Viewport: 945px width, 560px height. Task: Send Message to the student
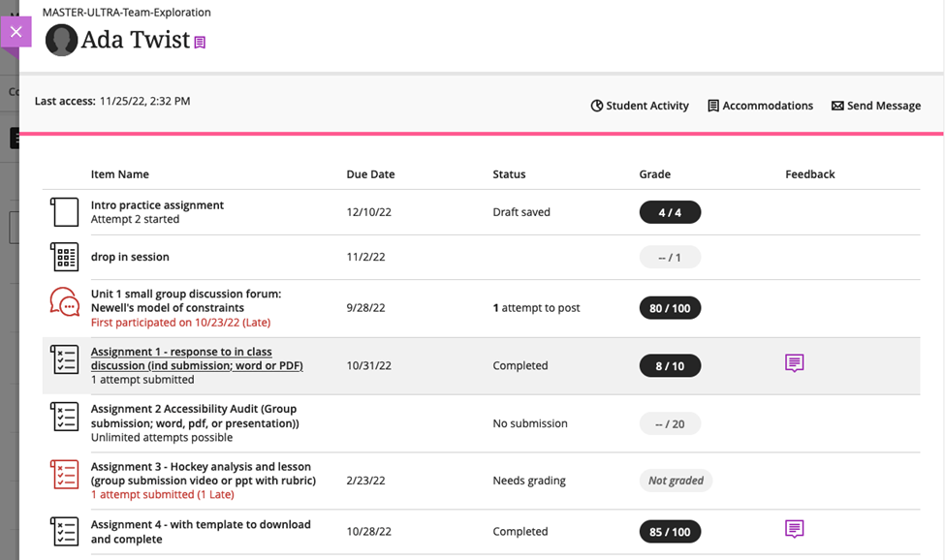click(x=876, y=106)
